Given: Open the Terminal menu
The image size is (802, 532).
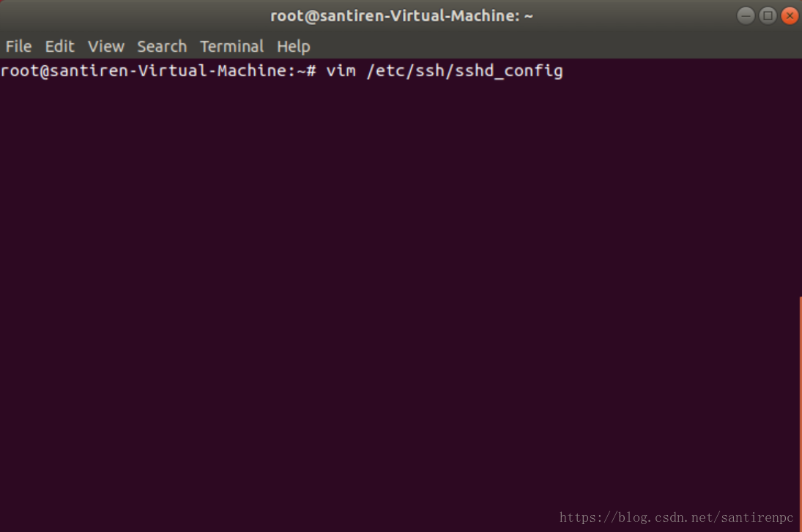Looking at the screenshot, I should pyautogui.click(x=231, y=46).
